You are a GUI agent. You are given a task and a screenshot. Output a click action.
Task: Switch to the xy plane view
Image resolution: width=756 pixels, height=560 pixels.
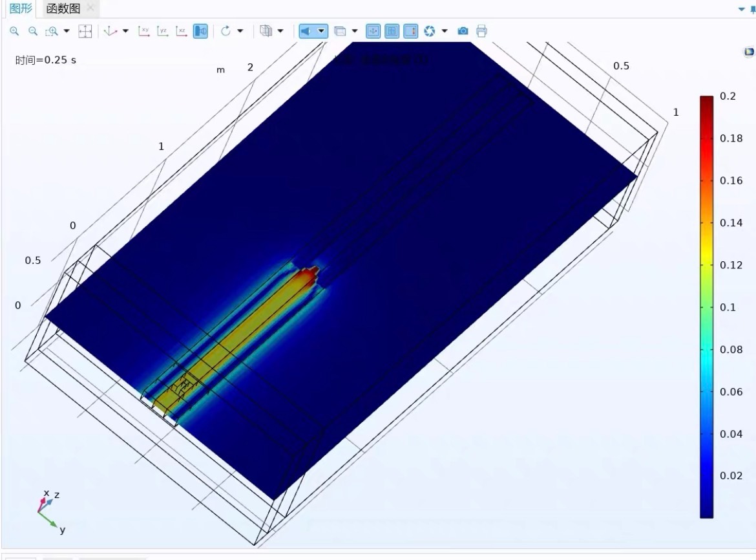[x=143, y=31]
